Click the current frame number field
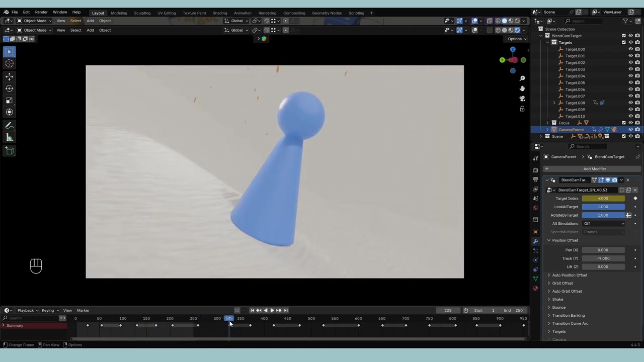 point(448,310)
